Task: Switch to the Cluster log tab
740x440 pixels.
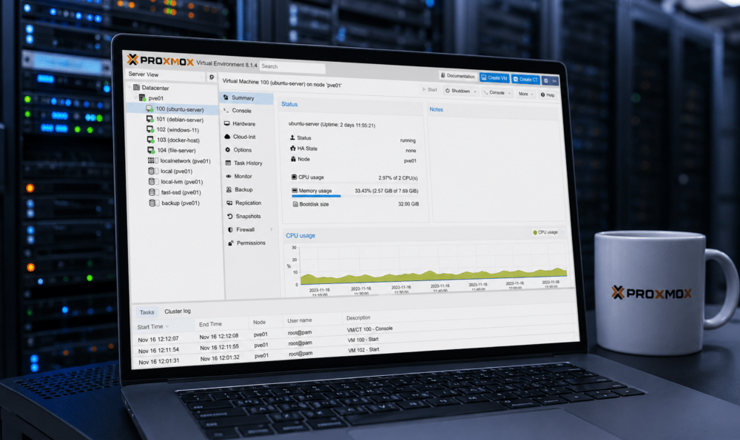Action: pos(177,311)
